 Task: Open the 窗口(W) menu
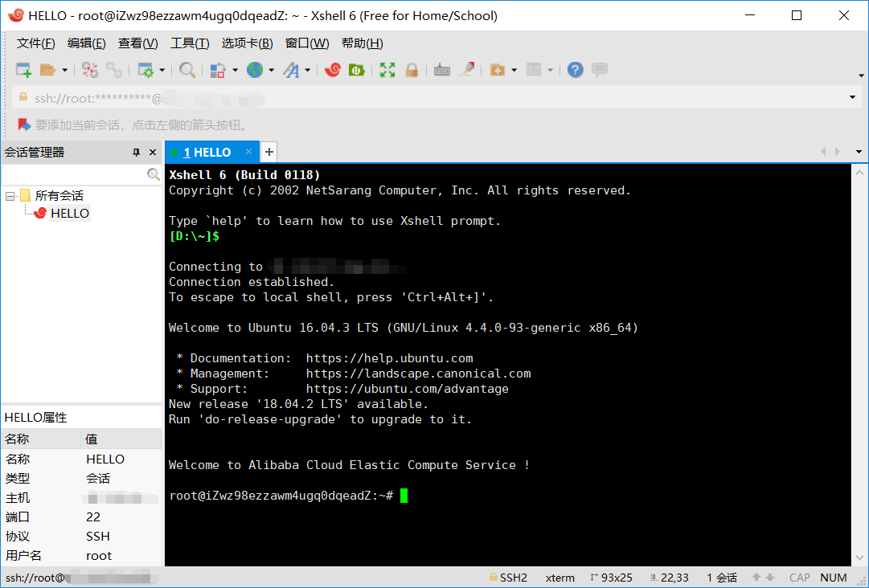[307, 43]
